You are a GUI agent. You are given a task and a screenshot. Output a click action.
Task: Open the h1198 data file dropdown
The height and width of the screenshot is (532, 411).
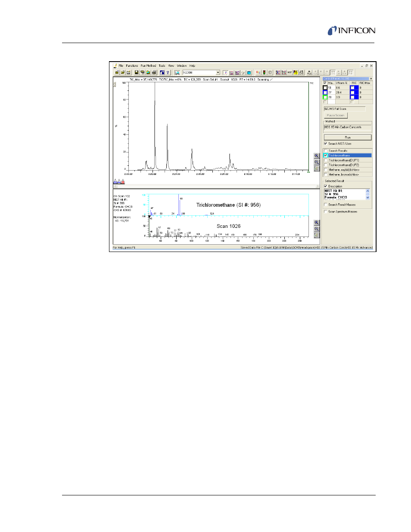click(x=218, y=72)
